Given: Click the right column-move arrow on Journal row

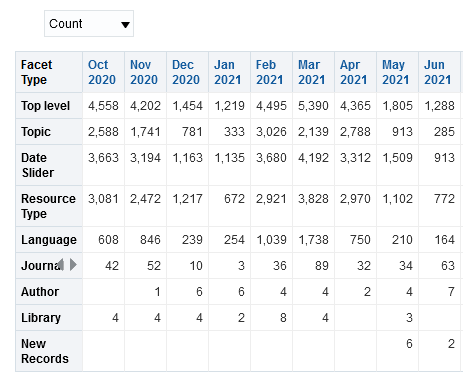Looking at the screenshot, I should (x=73, y=265).
